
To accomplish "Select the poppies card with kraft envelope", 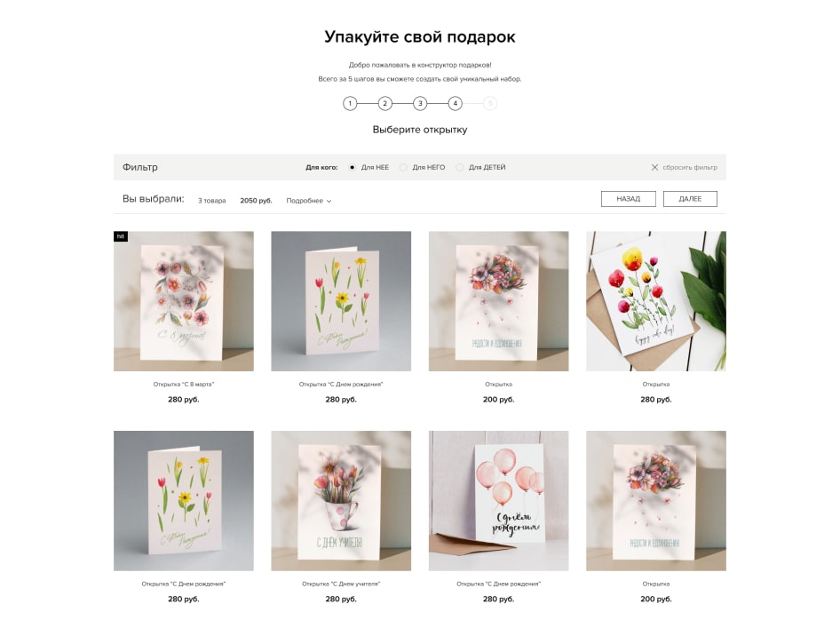I will 656,301.
